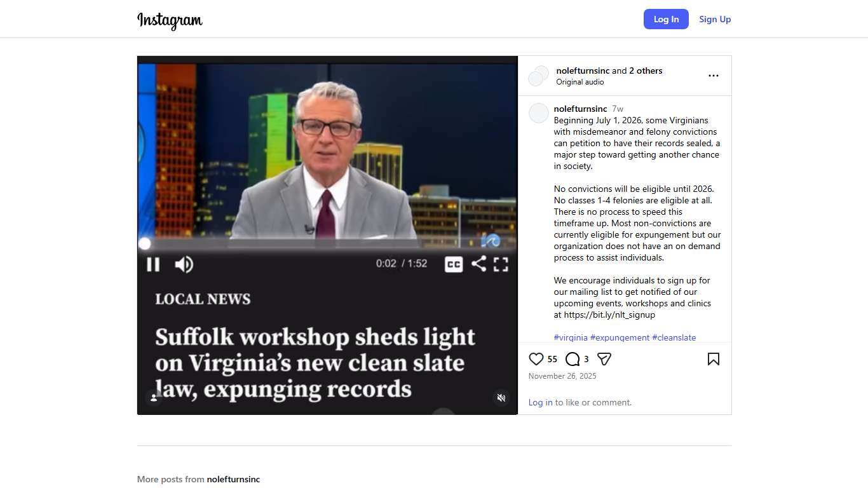
Task: Click the Log In button
Action: coord(666,19)
